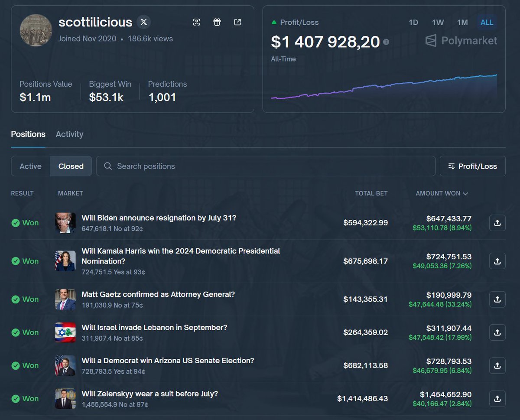Click the $724,751.53 amount won

(449, 257)
